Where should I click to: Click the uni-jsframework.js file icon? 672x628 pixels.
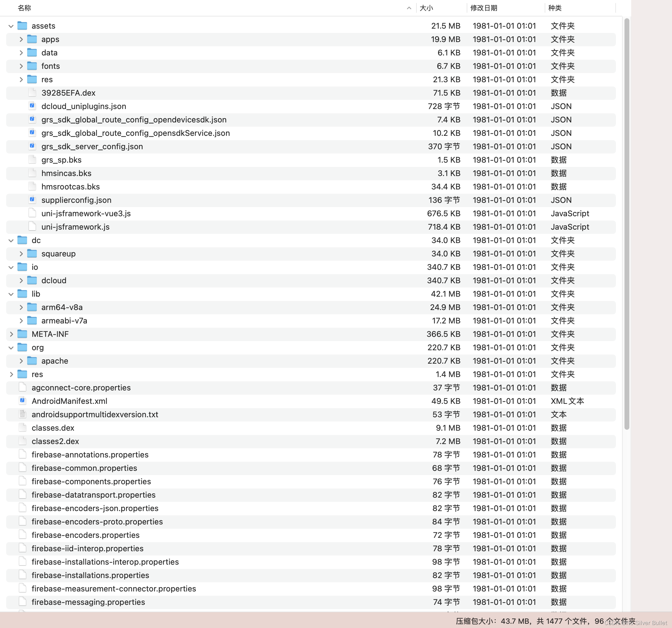(x=32, y=227)
